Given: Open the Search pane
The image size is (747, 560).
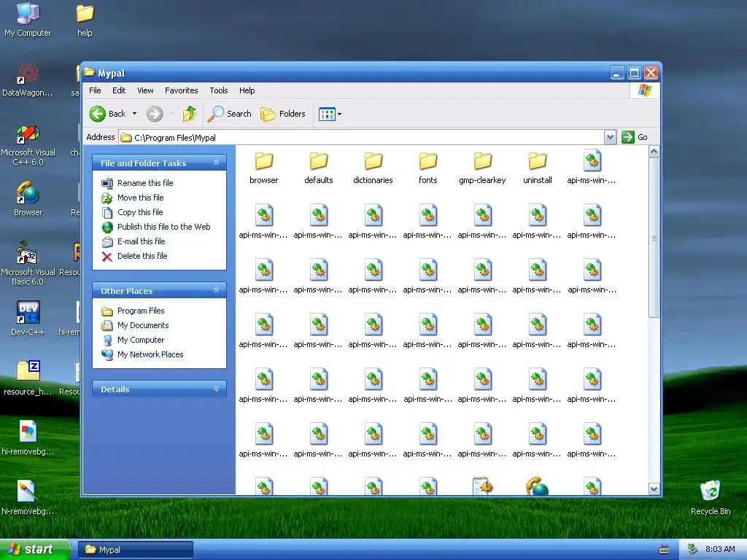Looking at the screenshot, I should (230, 114).
